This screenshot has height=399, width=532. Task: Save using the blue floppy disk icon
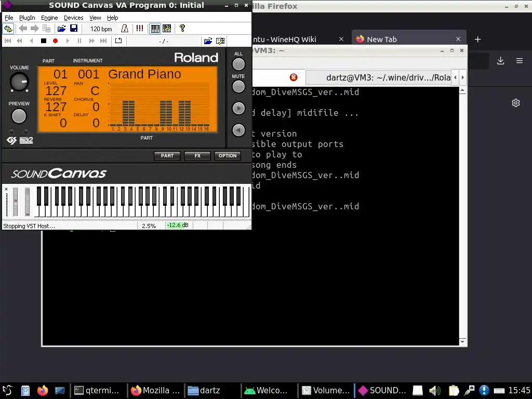(74, 29)
